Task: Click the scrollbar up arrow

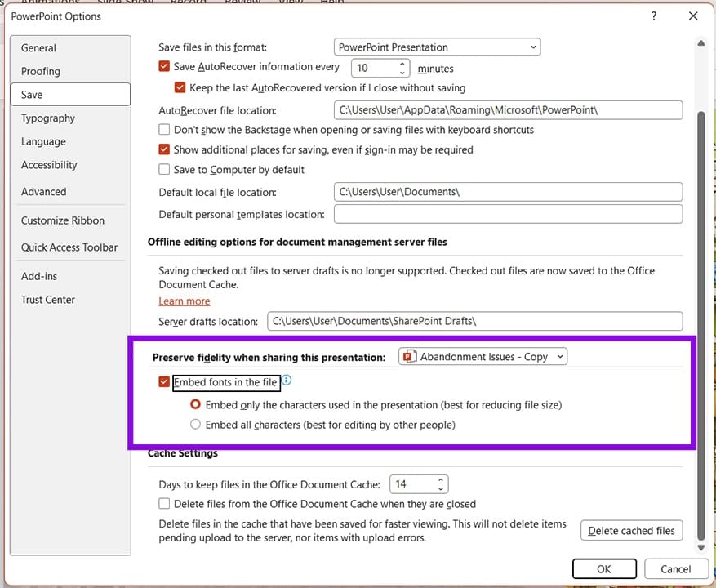Action: (x=701, y=43)
